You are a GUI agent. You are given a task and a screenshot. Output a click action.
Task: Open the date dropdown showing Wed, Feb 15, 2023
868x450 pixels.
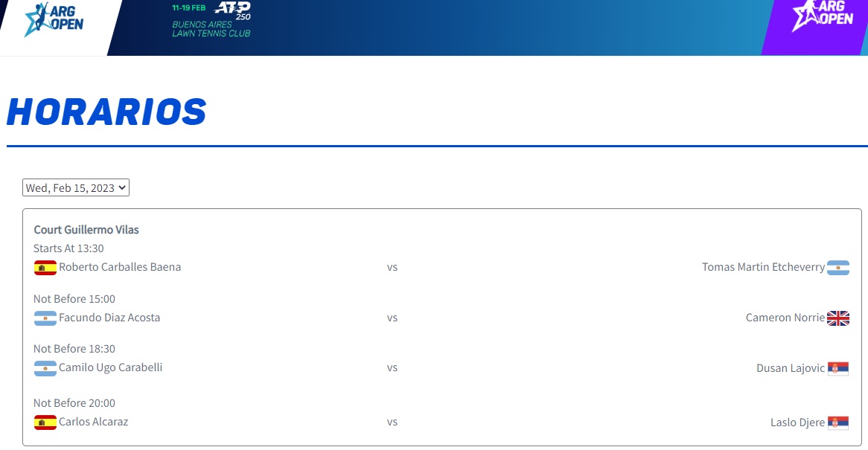[x=76, y=187]
